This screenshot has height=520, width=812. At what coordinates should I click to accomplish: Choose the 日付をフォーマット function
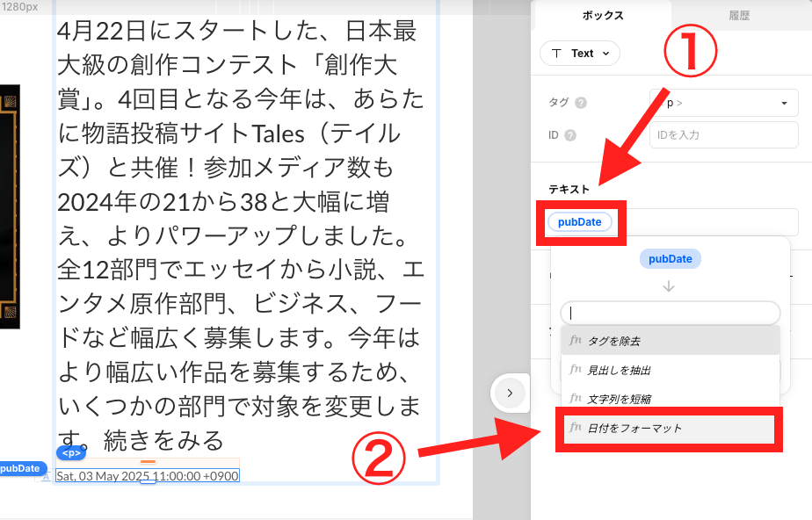pos(669,429)
